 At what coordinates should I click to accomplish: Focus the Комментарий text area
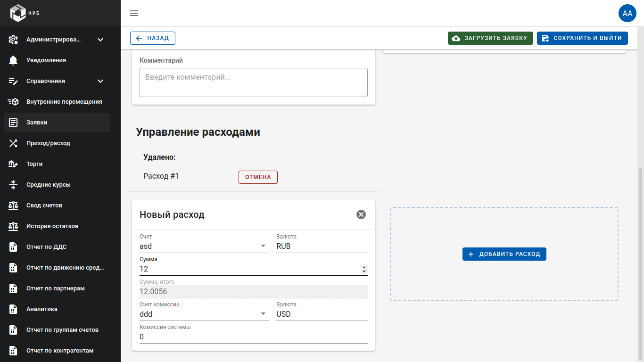click(x=254, y=82)
